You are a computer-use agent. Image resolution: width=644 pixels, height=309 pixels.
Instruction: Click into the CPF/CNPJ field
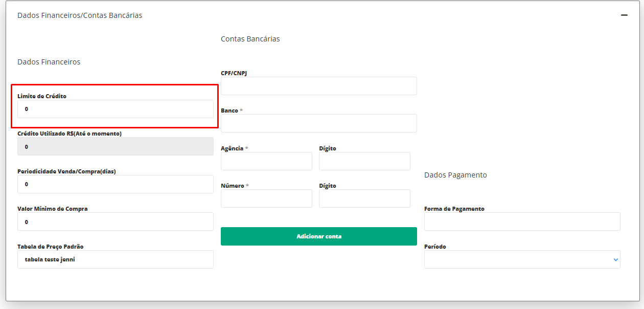click(x=318, y=86)
